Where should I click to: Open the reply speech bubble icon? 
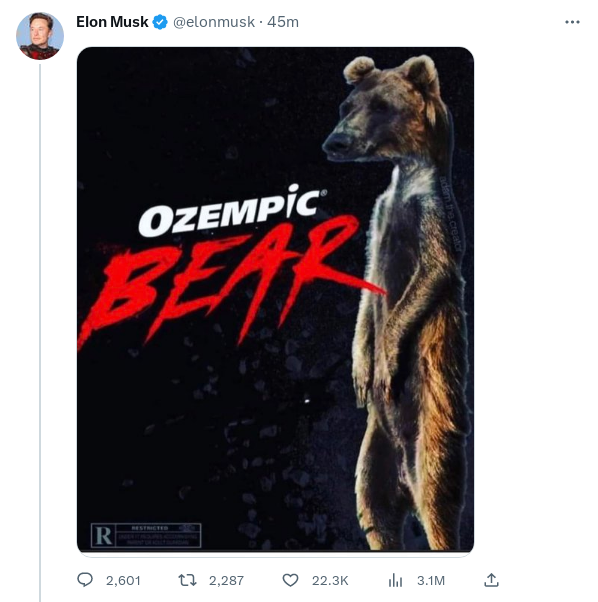pos(85,580)
